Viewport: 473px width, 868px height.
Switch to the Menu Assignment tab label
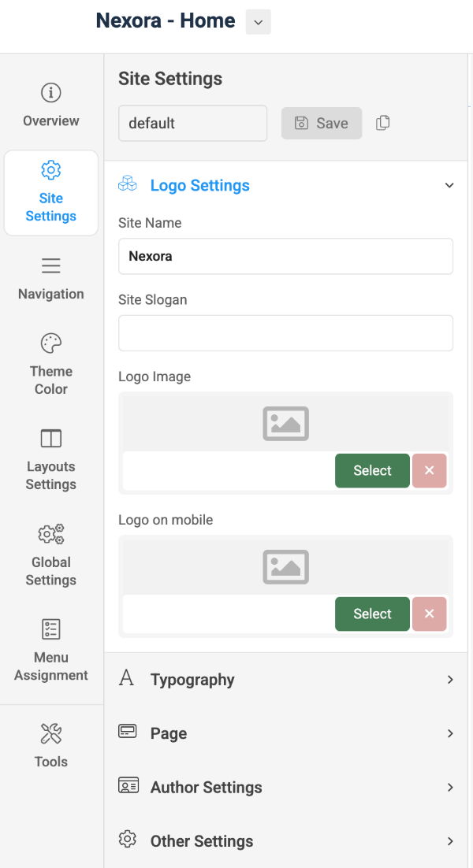pos(51,666)
